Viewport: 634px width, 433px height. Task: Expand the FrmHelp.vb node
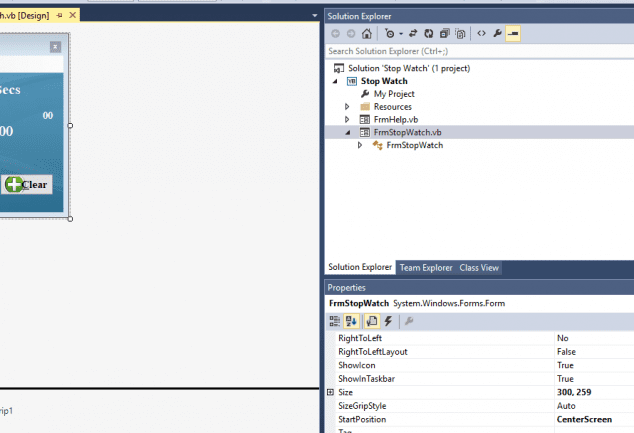pos(347,119)
